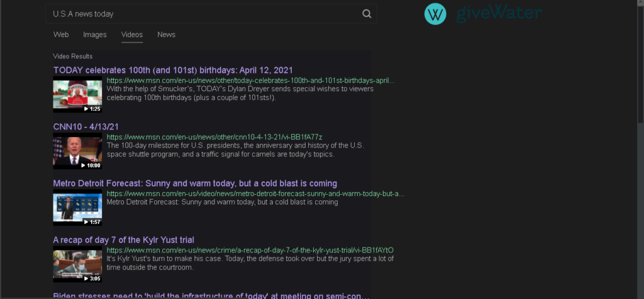Open the News tab
Viewport: 644px width, 299px height.
click(x=166, y=35)
